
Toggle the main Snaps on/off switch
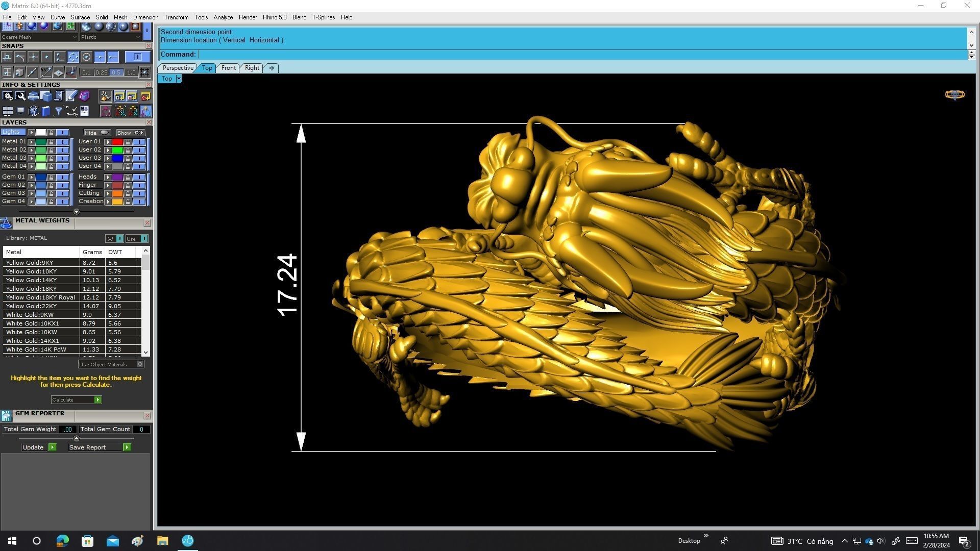(137, 57)
